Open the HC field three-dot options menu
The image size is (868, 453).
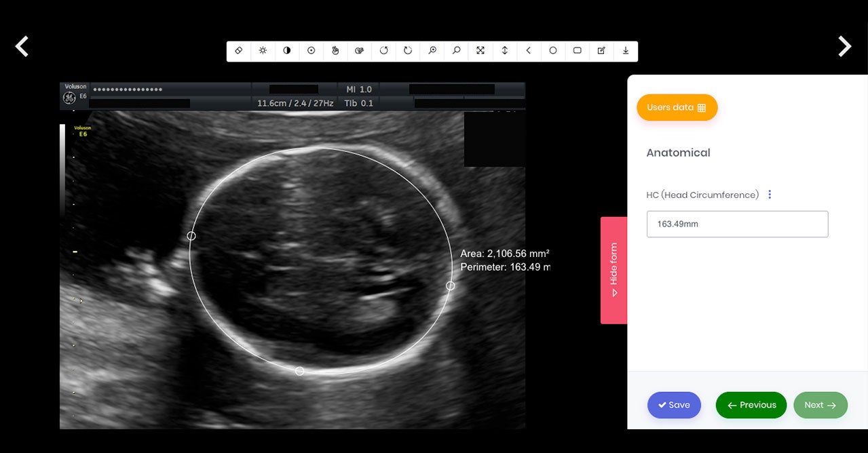(770, 195)
